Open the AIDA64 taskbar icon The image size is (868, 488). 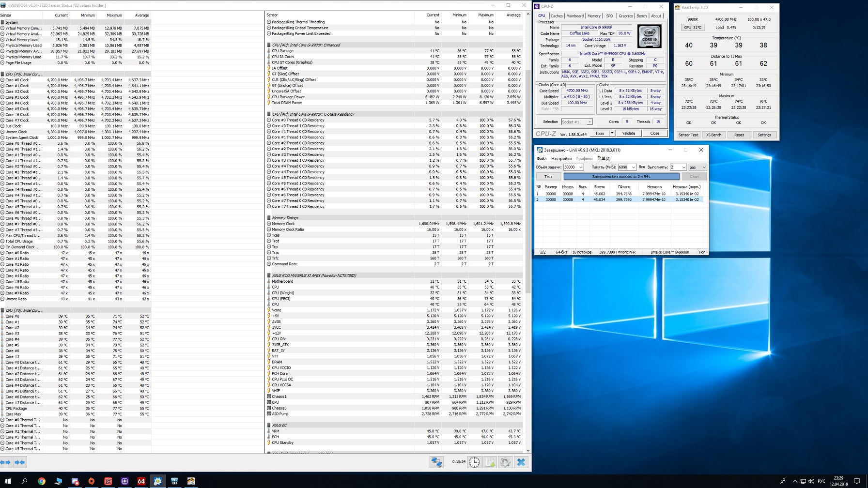pyautogui.click(x=141, y=481)
